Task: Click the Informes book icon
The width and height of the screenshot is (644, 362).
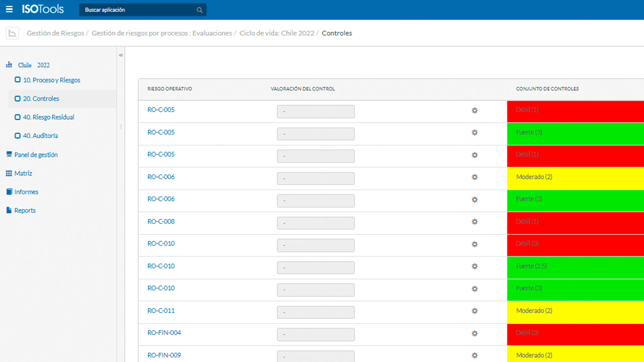Action: 9,192
